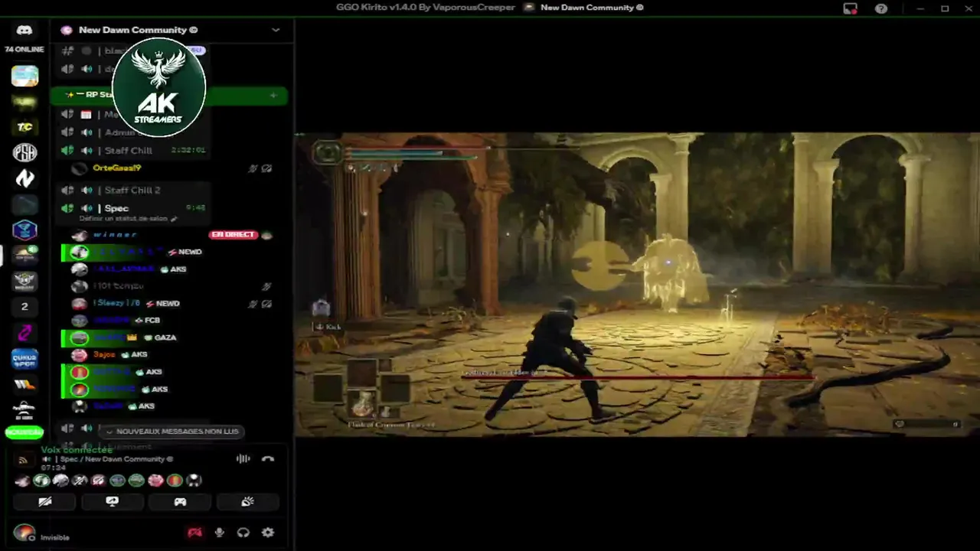Add channel with plus in RP category
The height and width of the screenshot is (551, 980).
[273, 95]
